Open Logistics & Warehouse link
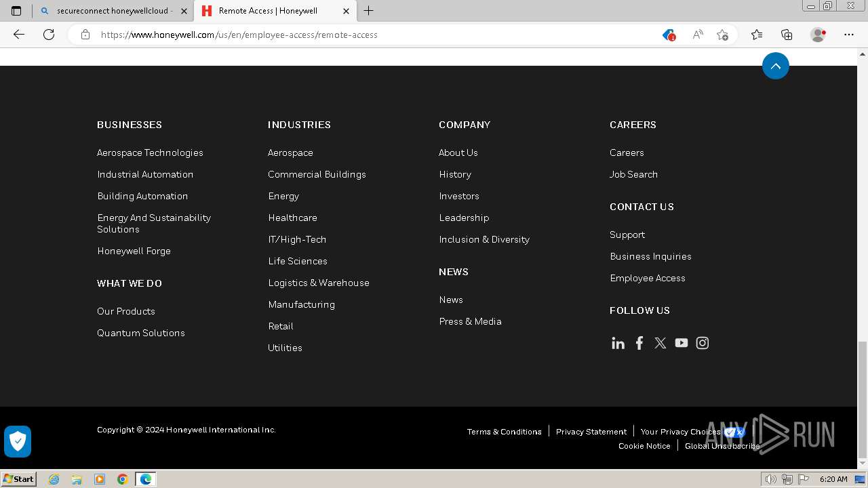The image size is (868, 488). click(319, 283)
